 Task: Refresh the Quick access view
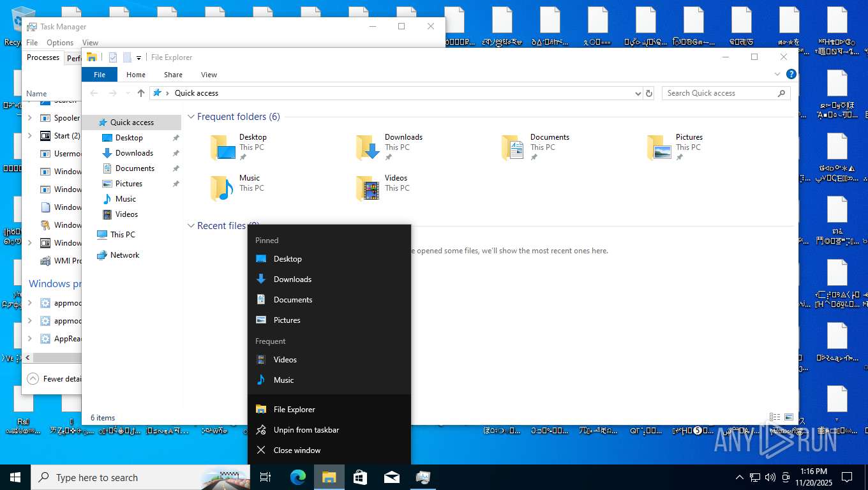pyautogui.click(x=649, y=93)
